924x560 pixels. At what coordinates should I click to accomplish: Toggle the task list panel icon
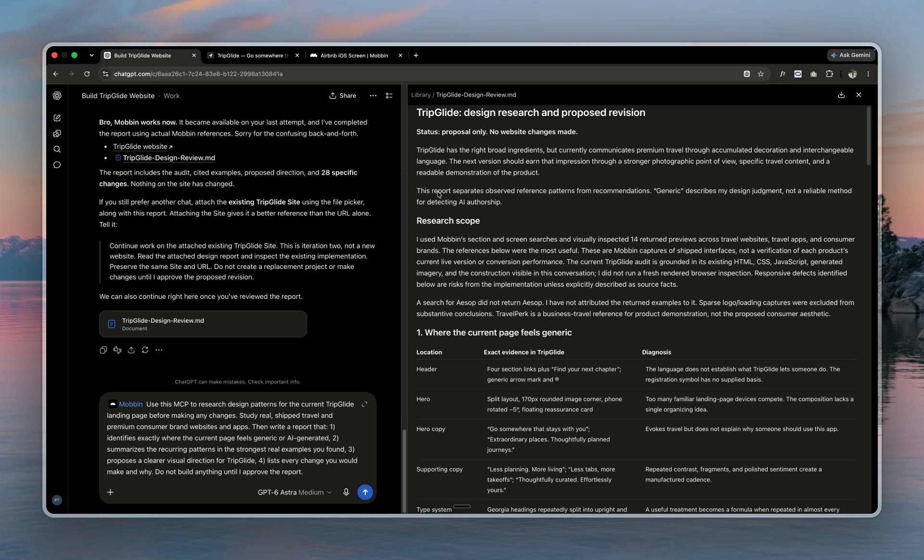[x=389, y=96]
